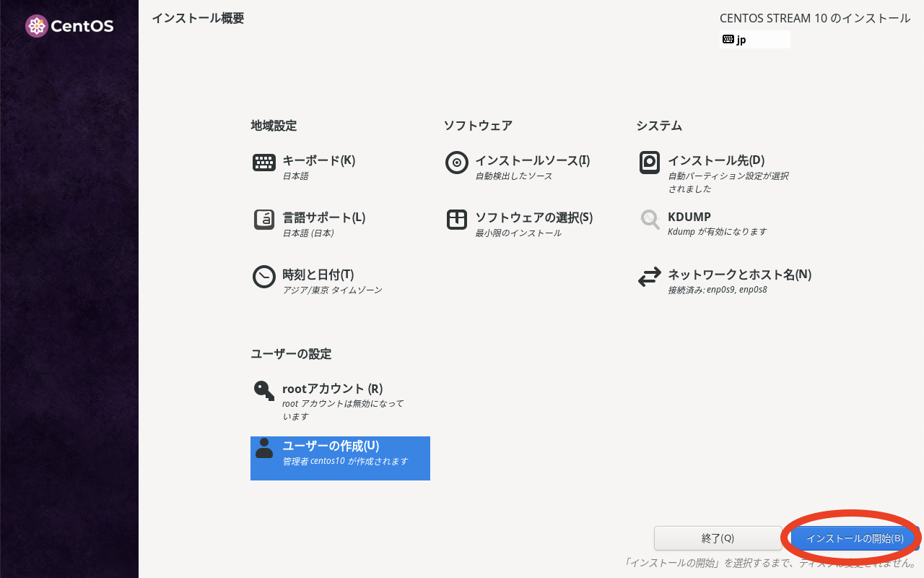Click the person icon for ユーザーの作成(U)
This screenshot has height=578, width=924.
pyautogui.click(x=264, y=448)
